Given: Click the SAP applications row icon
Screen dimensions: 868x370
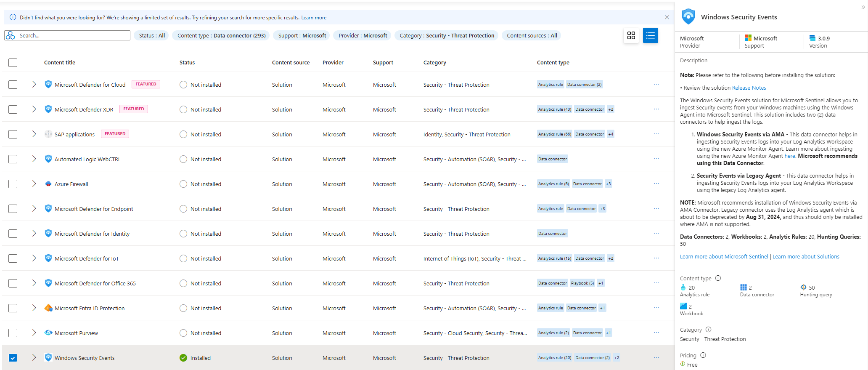Looking at the screenshot, I should coord(48,134).
